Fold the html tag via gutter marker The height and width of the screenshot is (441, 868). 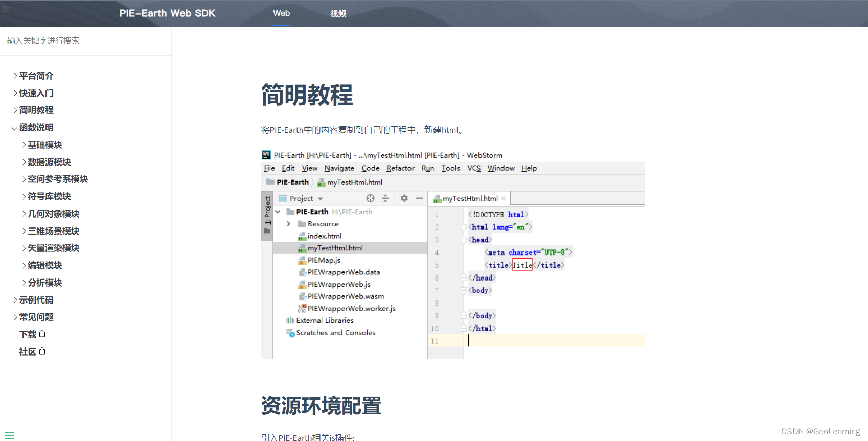coord(464,227)
